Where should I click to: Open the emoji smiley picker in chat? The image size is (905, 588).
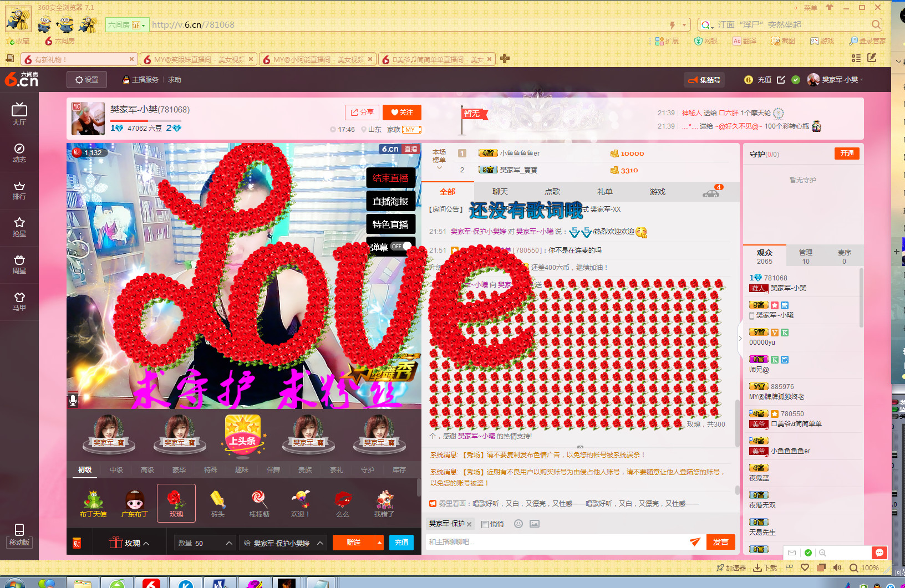518,524
